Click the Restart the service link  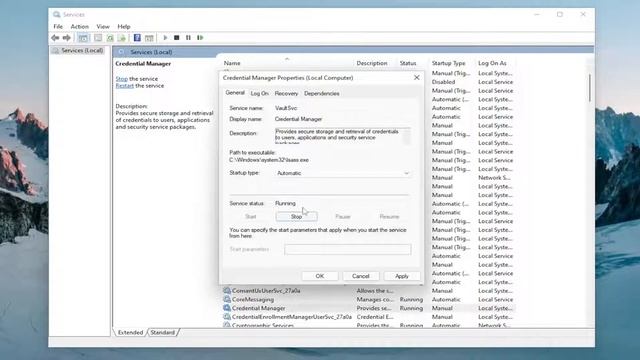point(124,86)
